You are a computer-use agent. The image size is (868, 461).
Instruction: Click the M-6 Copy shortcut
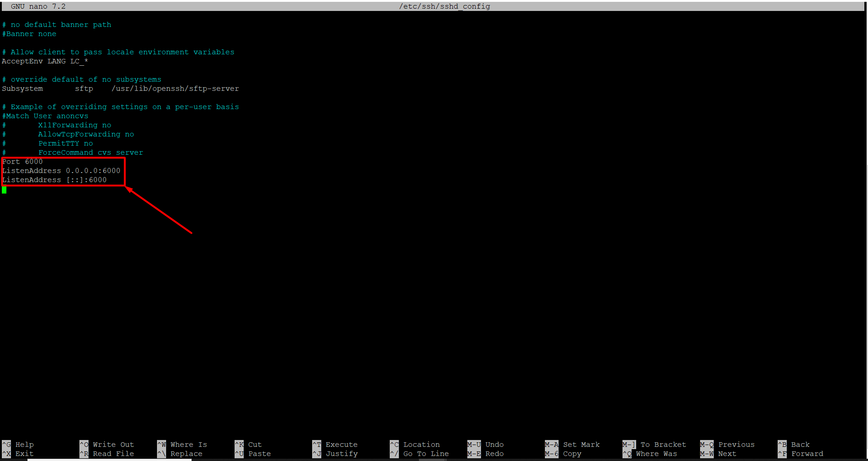pyautogui.click(x=564, y=454)
